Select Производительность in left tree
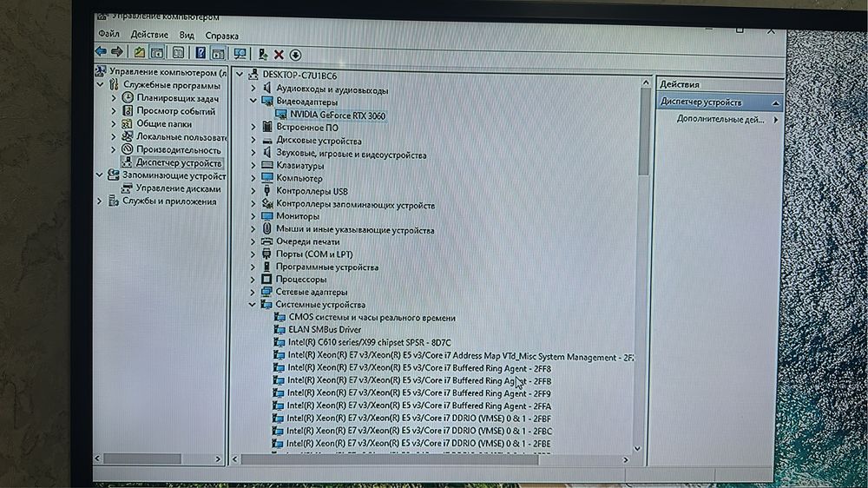Image resolution: width=868 pixels, height=488 pixels. click(178, 150)
